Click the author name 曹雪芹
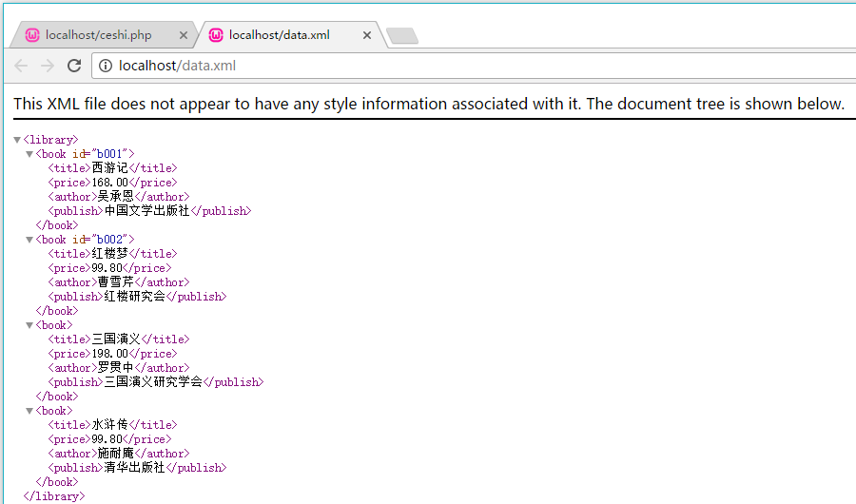This screenshot has width=856, height=504. pos(116,282)
